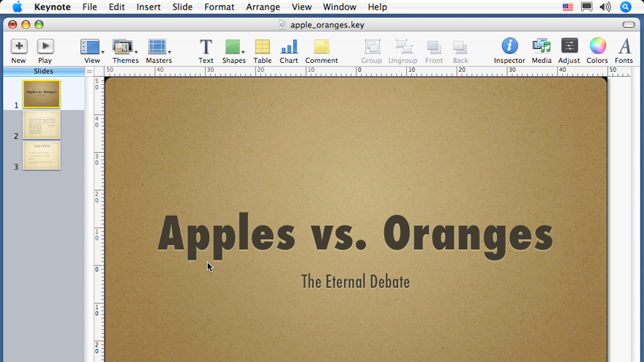Expand the Masters dropdown arrow
644x362 pixels.
[x=169, y=52]
